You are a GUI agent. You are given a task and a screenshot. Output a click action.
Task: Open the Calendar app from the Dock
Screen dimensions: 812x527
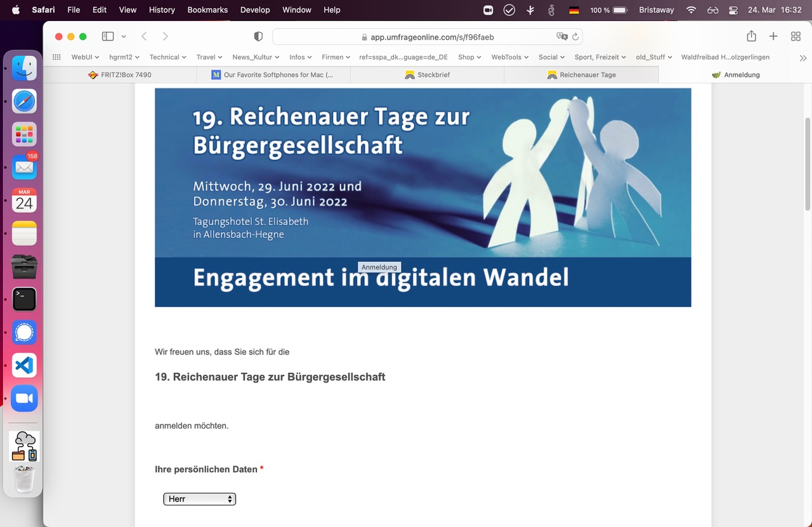click(x=23, y=200)
